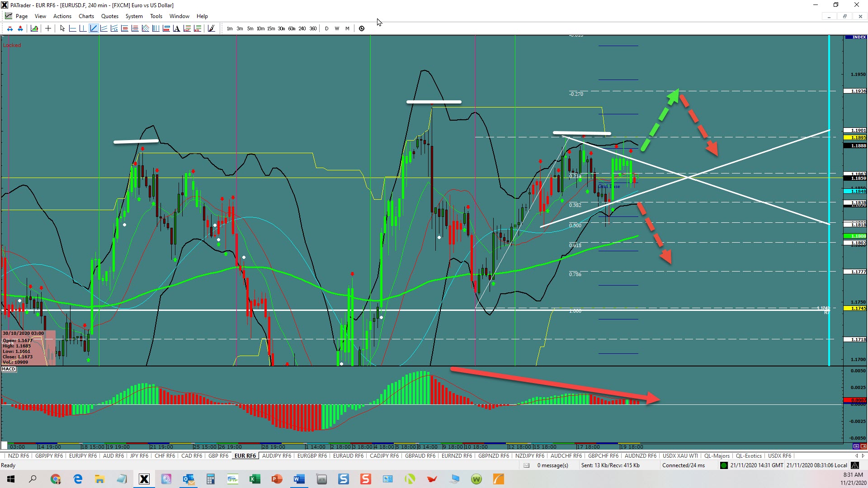Switch chart to Monthly (M) timeframe
The image size is (868, 488).
click(x=347, y=28)
